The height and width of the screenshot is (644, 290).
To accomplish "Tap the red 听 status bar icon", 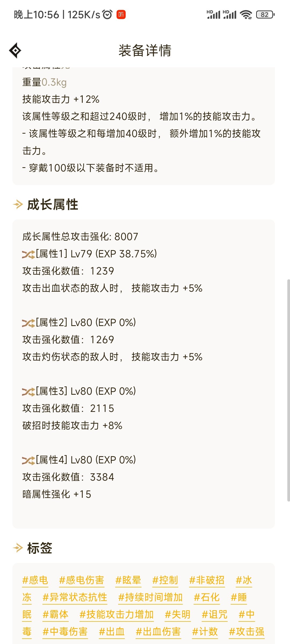I will (121, 14).
